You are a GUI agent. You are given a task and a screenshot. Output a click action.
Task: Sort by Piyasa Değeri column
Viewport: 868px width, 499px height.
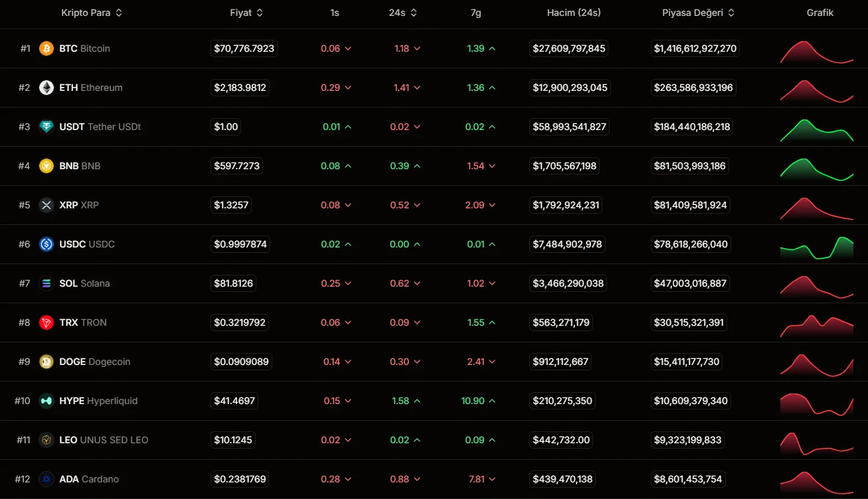point(698,13)
